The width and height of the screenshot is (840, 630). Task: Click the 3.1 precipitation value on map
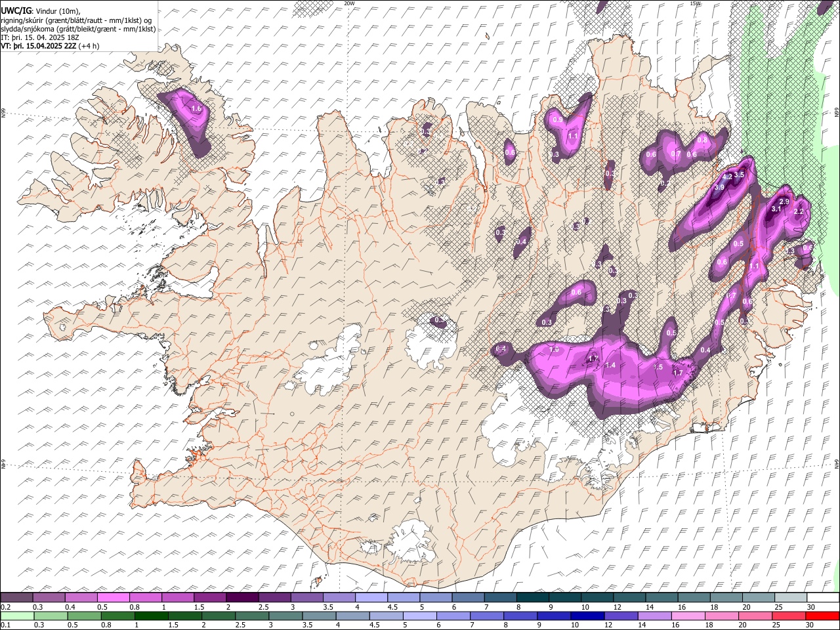click(776, 209)
